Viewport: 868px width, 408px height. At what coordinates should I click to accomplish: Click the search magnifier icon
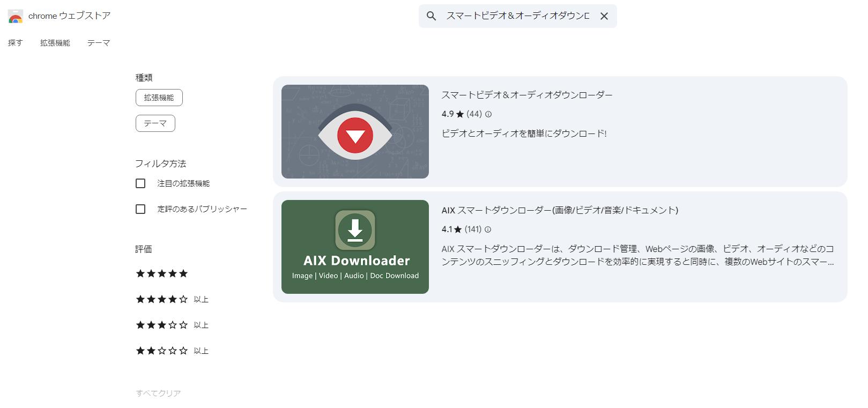(x=431, y=16)
